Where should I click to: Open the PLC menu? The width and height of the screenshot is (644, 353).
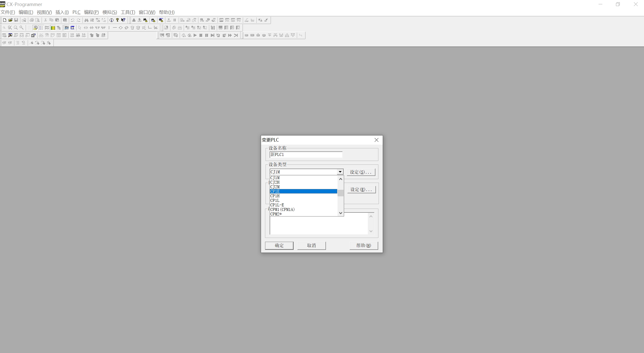point(76,12)
